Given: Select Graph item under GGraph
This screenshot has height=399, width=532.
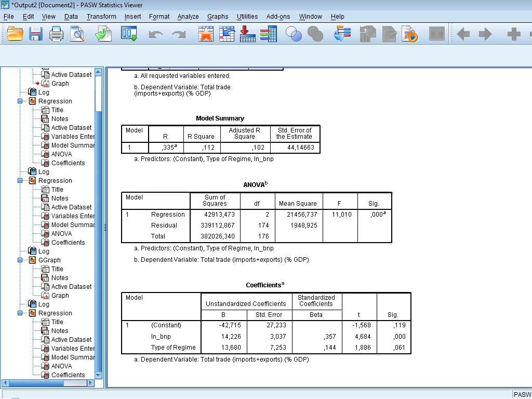Looking at the screenshot, I should [60, 296].
